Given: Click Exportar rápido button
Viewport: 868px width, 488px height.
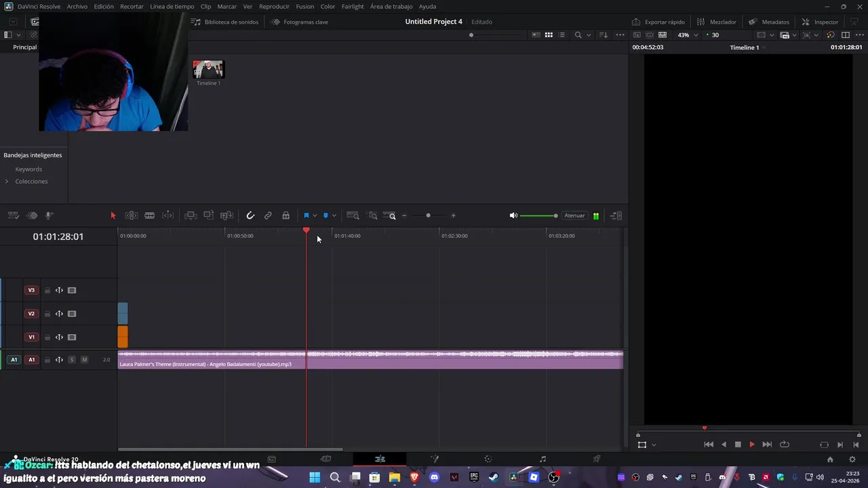Looking at the screenshot, I should click(x=658, y=22).
